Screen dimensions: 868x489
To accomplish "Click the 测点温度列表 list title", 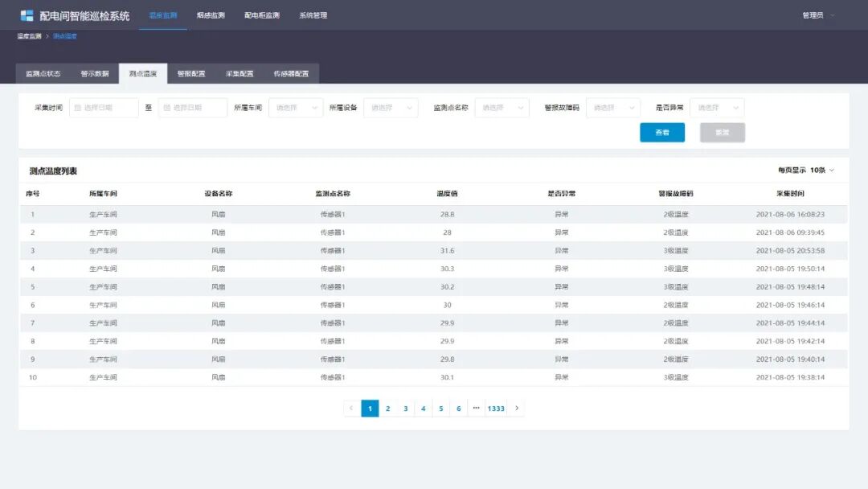I will tap(53, 171).
